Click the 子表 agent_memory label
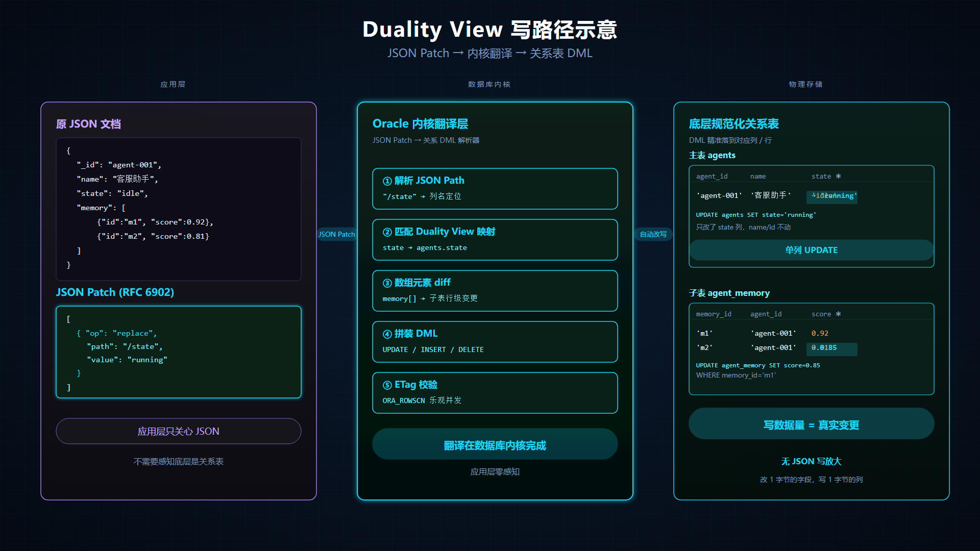This screenshot has width=980, height=551. coord(729,293)
